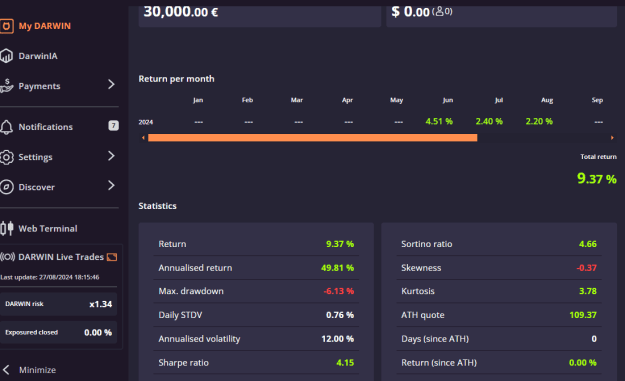The height and width of the screenshot is (381, 625).
Task: Click the Web Terminal candlestick icon
Action: point(6,228)
